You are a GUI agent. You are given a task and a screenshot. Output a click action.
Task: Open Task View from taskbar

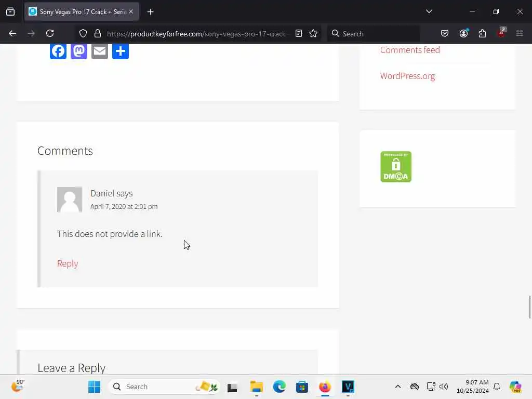[x=232, y=387]
